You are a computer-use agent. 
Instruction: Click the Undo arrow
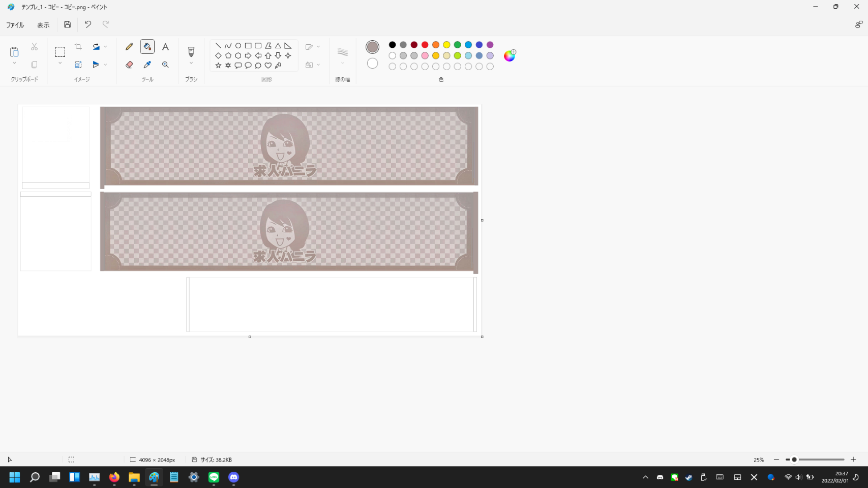pos(87,24)
